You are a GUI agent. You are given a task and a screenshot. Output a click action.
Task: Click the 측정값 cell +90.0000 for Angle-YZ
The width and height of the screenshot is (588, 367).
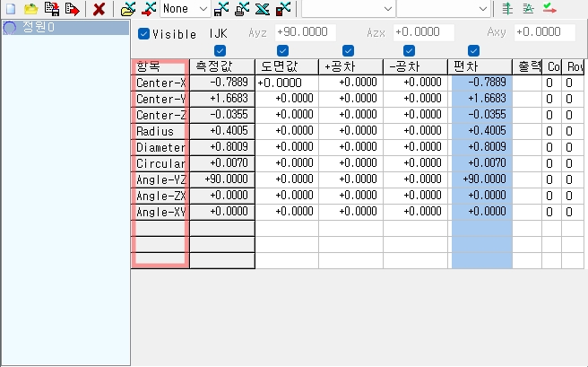pos(222,179)
